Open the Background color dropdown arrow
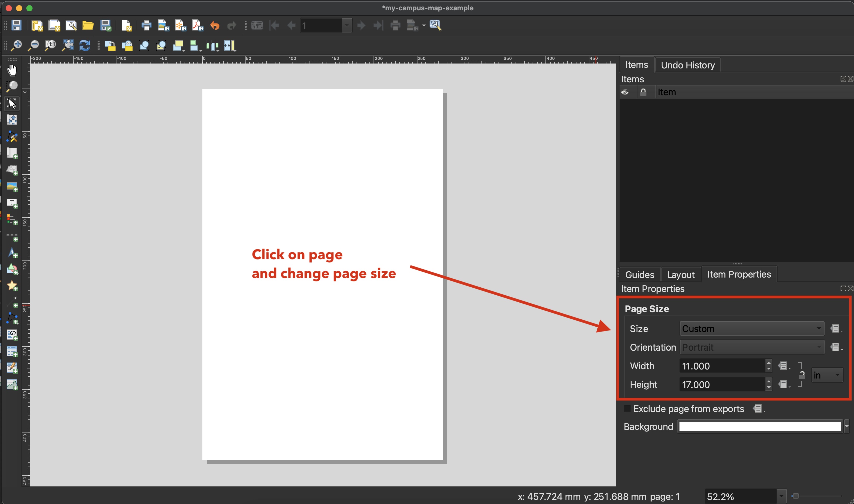854x504 pixels. coord(847,426)
